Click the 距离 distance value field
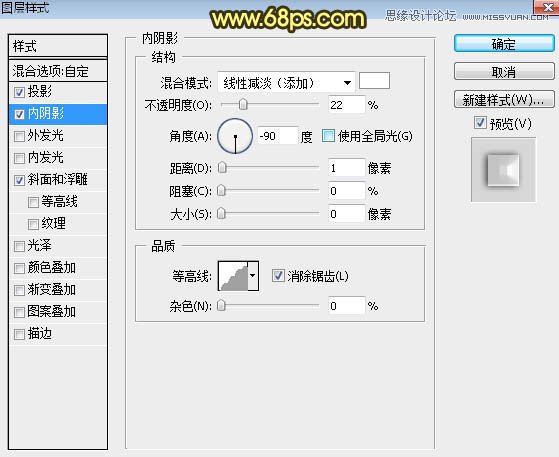This screenshot has height=457, width=559. point(347,168)
